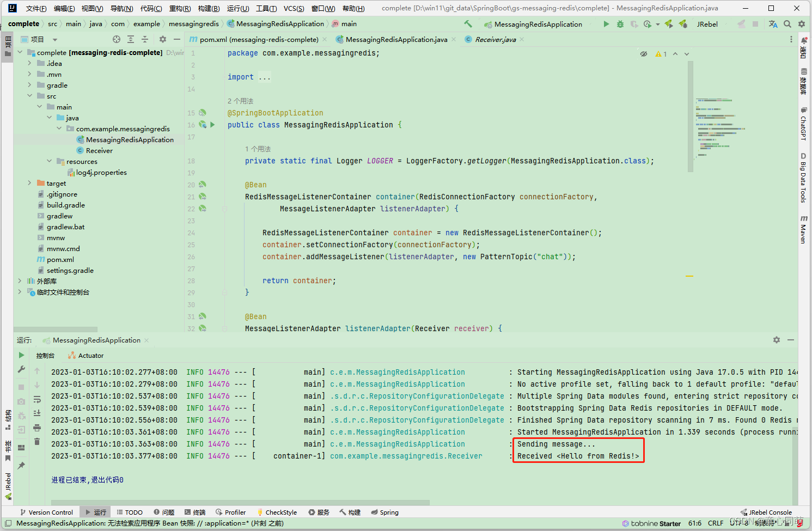Collapse the src folder in project tree
Viewport: 812px width, 531px height.
[x=30, y=96]
